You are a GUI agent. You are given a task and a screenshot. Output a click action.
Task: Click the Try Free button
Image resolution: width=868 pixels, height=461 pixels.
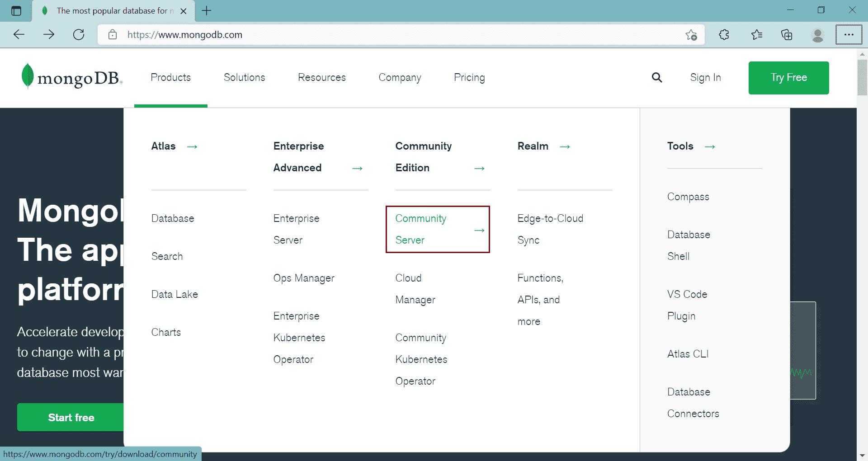(x=788, y=77)
